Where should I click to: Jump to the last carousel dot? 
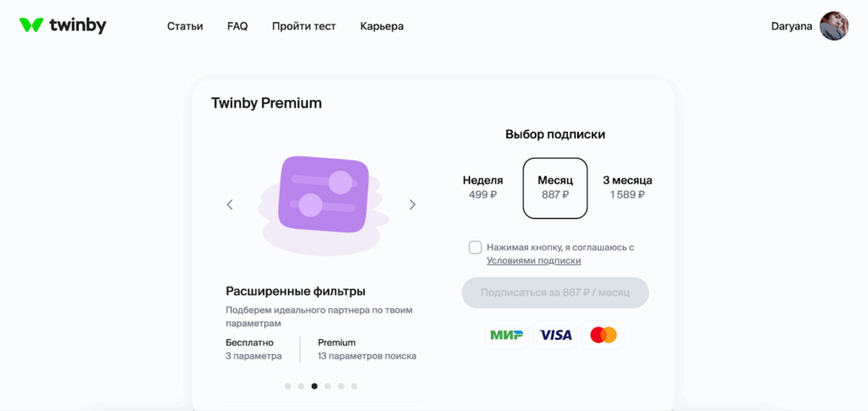(x=354, y=386)
